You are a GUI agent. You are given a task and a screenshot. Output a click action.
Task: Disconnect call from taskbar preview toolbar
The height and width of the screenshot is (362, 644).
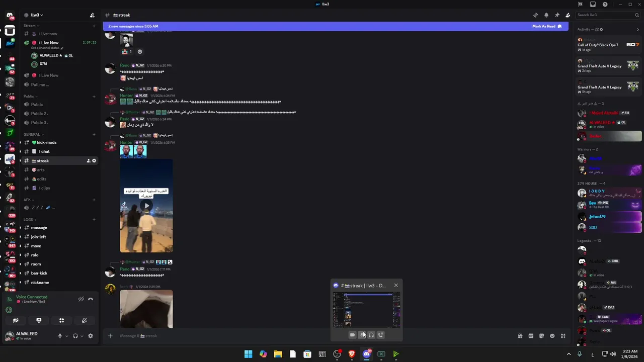pos(381,335)
